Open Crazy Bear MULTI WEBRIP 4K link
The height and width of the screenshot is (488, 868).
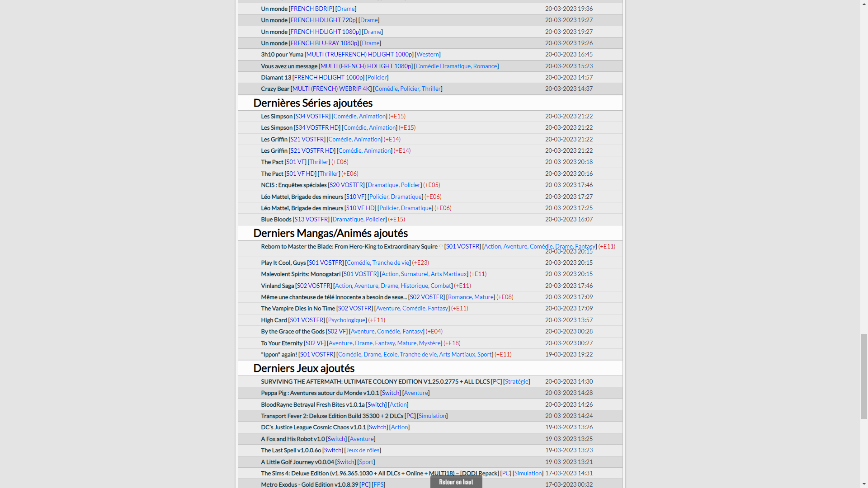click(x=331, y=89)
